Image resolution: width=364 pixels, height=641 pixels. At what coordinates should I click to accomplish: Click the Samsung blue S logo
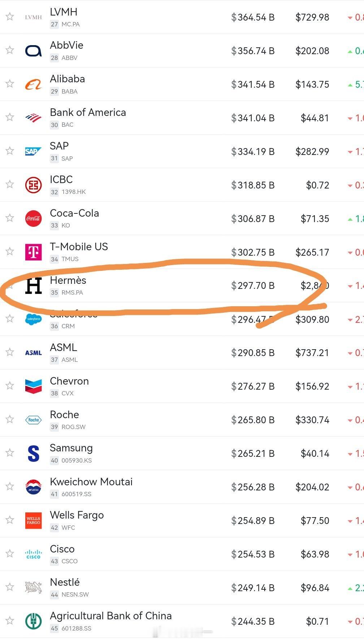pyautogui.click(x=33, y=453)
